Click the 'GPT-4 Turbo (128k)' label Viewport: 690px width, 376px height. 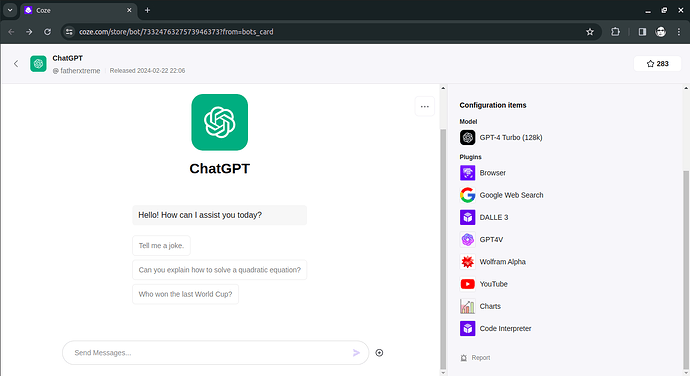click(x=511, y=137)
